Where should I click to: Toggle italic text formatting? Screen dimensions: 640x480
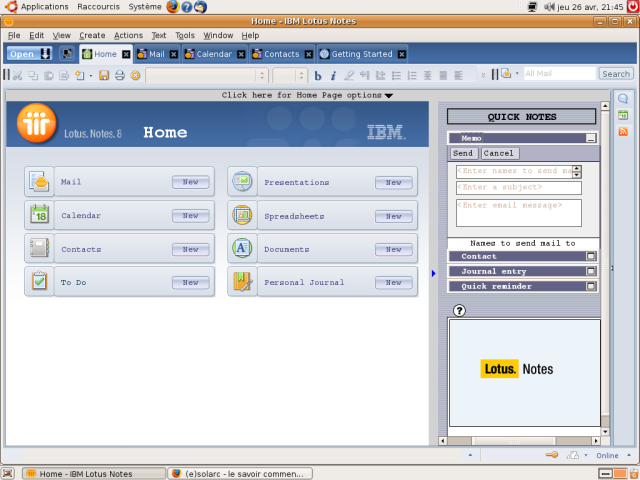333,76
